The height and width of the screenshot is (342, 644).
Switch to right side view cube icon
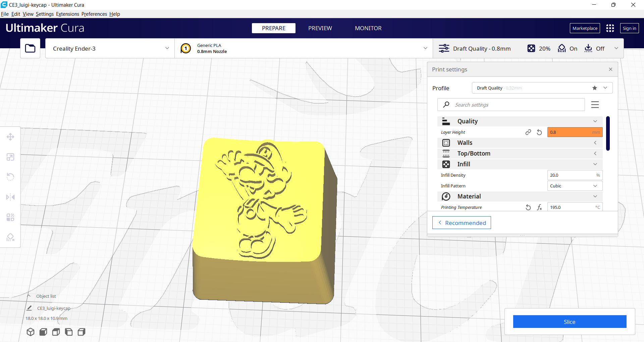point(82,332)
